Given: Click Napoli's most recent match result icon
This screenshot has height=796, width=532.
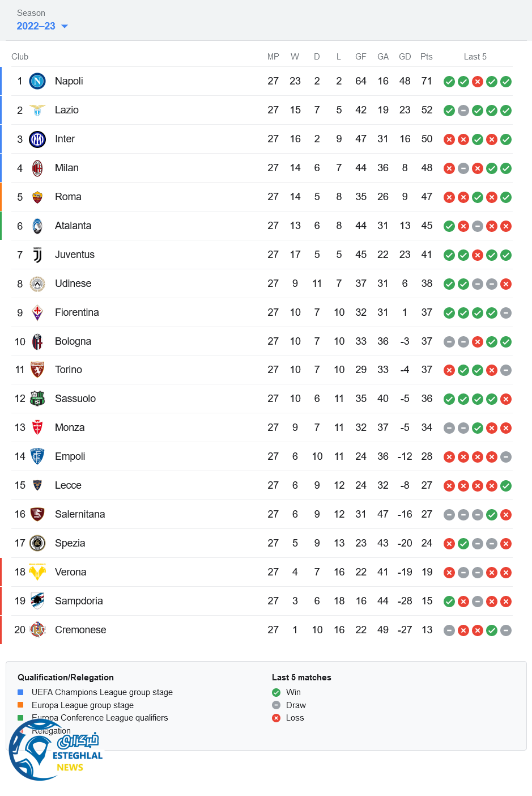Looking at the screenshot, I should point(506,82).
